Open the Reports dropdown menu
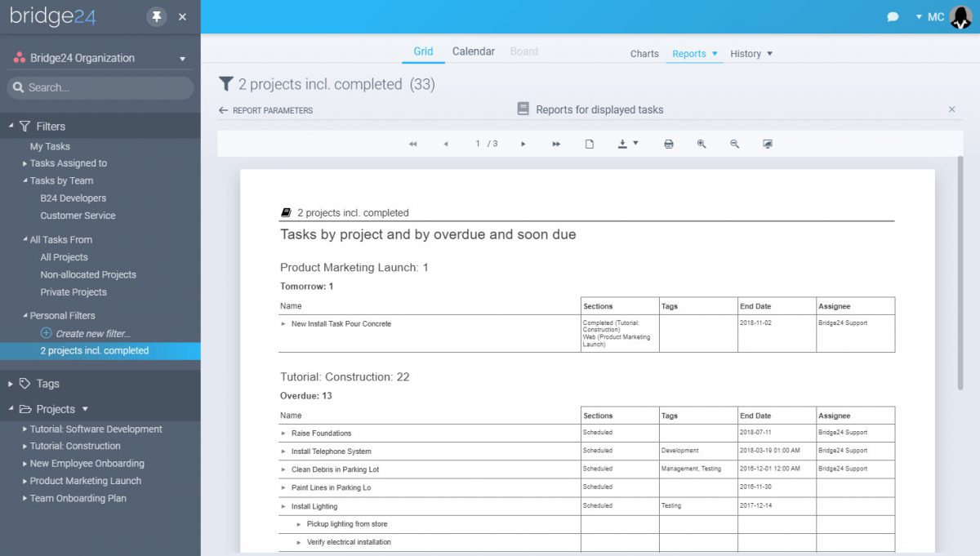Viewport: 980px width, 556px height. pyautogui.click(x=695, y=54)
